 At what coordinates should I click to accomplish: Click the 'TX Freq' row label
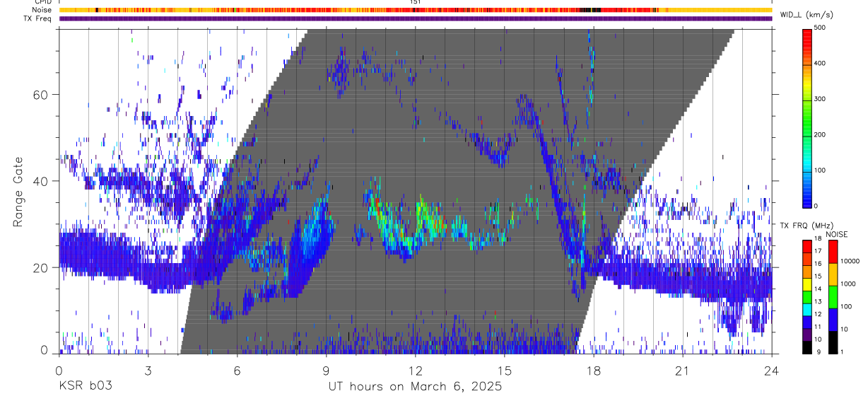tap(39, 18)
